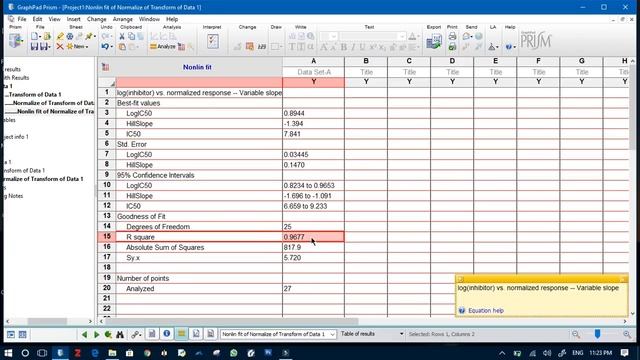Click the highlighter pencil icon in the Sheet group

click(60, 36)
